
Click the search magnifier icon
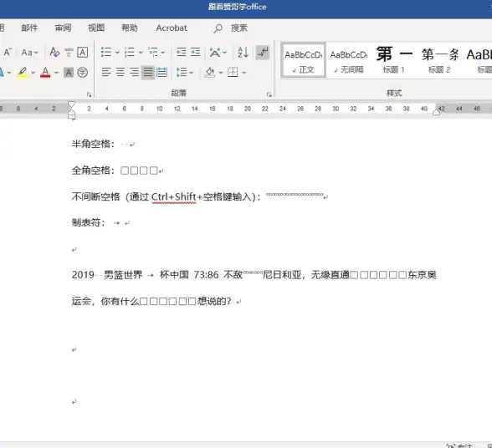click(218, 28)
